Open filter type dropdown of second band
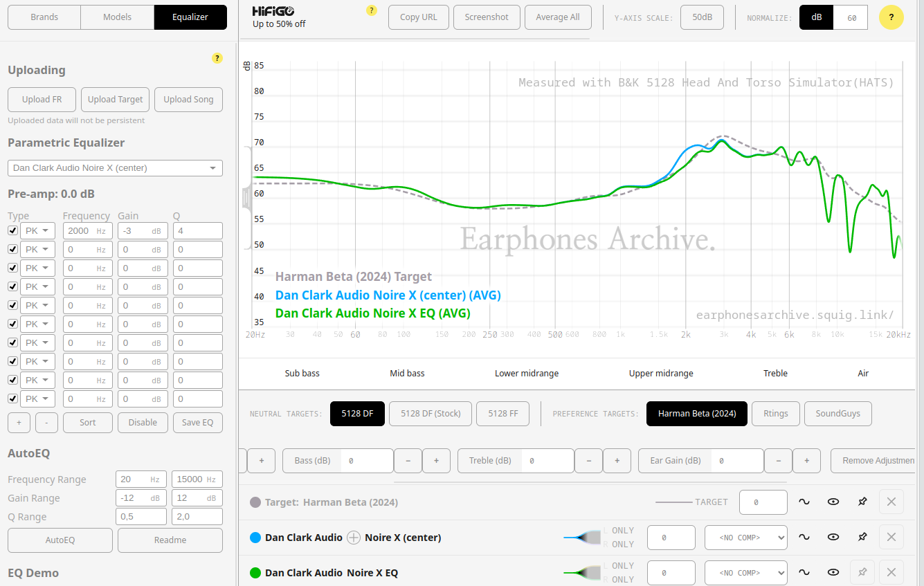Viewport: 924px width, 586px height. (37, 249)
